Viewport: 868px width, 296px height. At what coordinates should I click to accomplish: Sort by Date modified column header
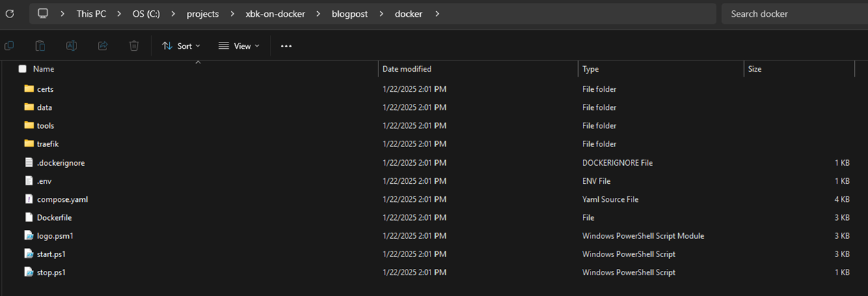[407, 69]
